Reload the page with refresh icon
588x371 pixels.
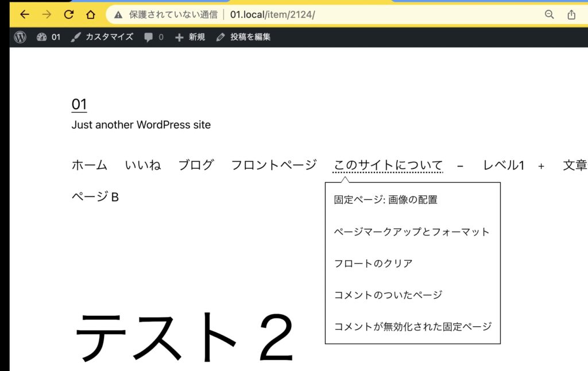click(x=68, y=15)
